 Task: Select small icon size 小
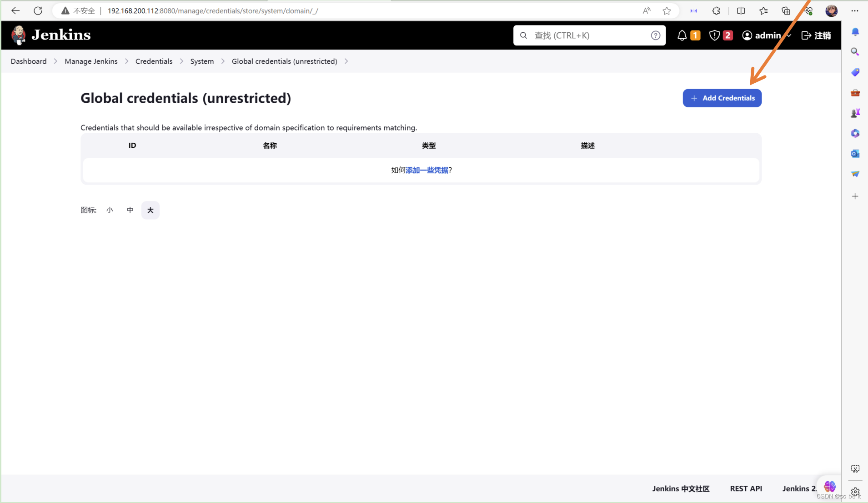click(x=110, y=210)
